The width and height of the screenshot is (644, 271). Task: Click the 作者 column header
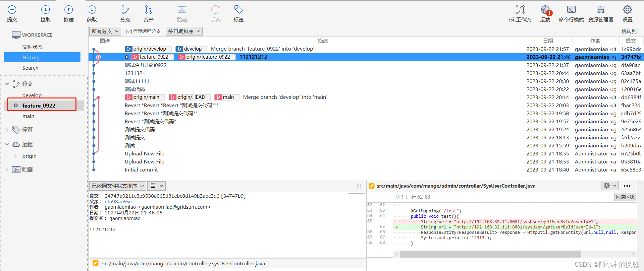coord(595,41)
